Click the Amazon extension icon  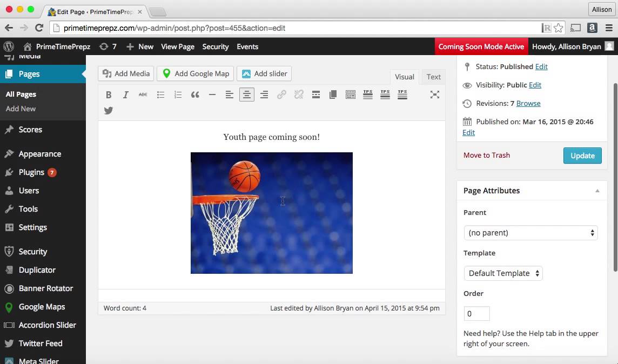[592, 28]
